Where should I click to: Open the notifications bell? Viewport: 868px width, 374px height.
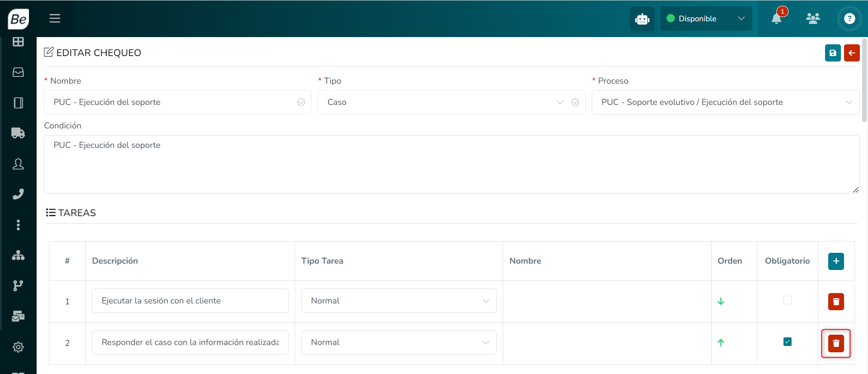coord(777,19)
